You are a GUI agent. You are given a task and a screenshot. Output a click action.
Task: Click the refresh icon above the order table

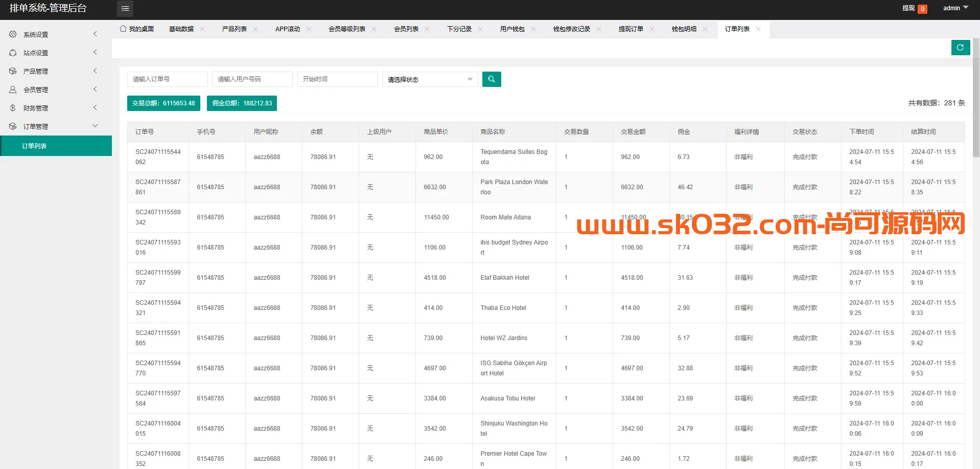coord(960,48)
